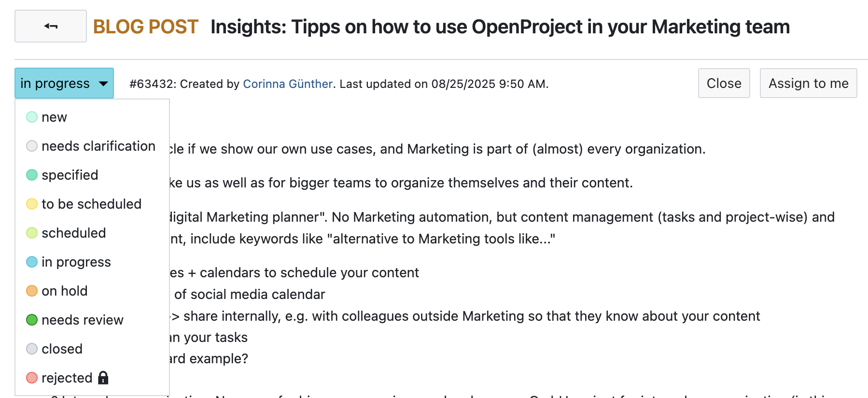This screenshot has width=868, height=398.
Task: Click the yellow dot beside to be scheduled
Action: pos(31,204)
